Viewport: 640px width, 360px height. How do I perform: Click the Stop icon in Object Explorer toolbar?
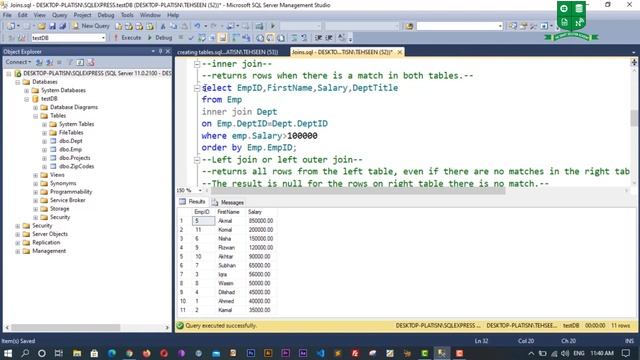[60, 62]
